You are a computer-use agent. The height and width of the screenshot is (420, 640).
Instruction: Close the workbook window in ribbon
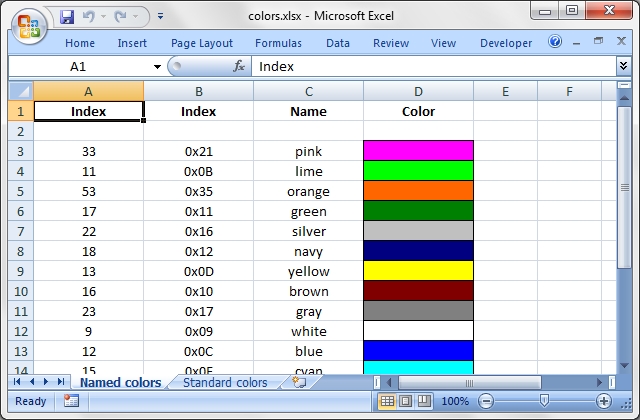pos(621,41)
